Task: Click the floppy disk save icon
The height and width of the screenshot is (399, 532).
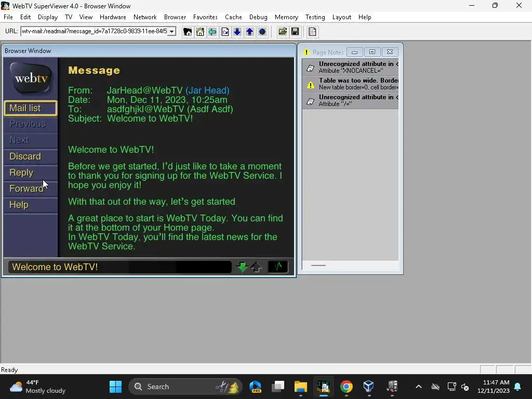Action: pyautogui.click(x=295, y=32)
